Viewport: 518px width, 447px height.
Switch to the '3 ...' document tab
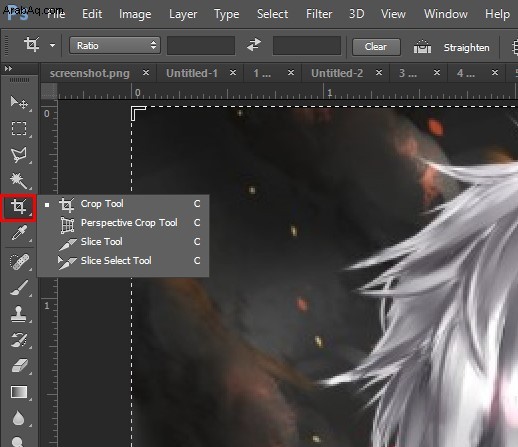click(408, 73)
